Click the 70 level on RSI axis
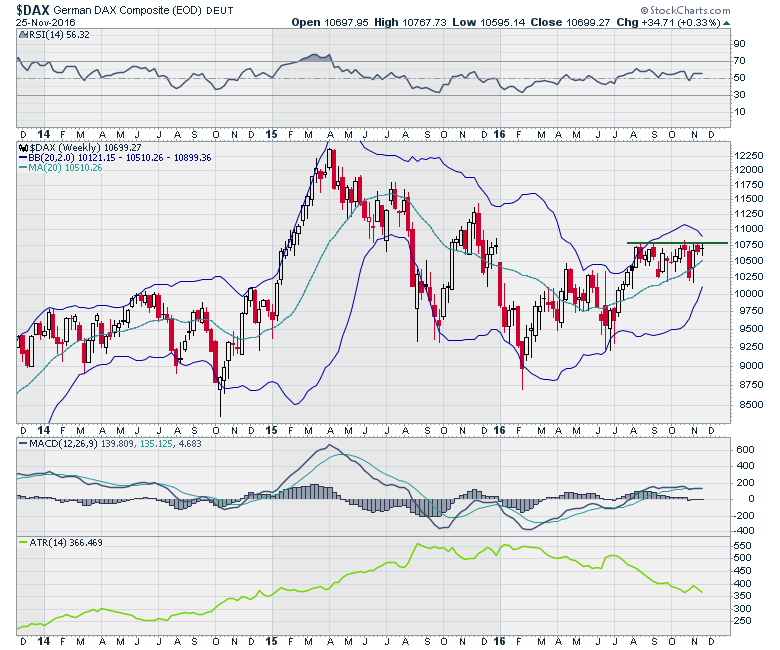Image resolution: width=780 pixels, height=650 pixels. point(739,61)
